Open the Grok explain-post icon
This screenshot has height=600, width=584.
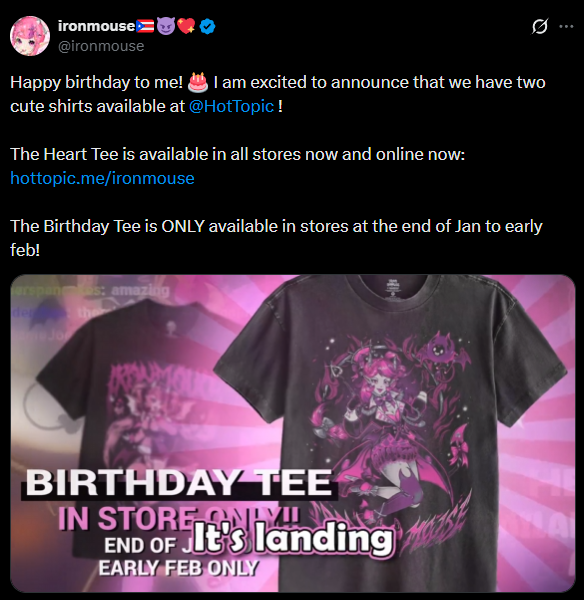tap(540, 26)
